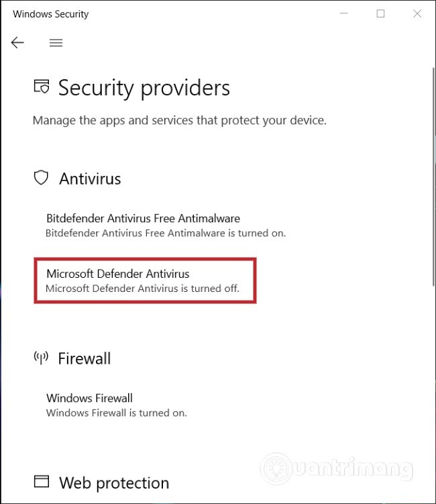Select the Firewall section heading
Screen dimensions: 436x504
85,358
